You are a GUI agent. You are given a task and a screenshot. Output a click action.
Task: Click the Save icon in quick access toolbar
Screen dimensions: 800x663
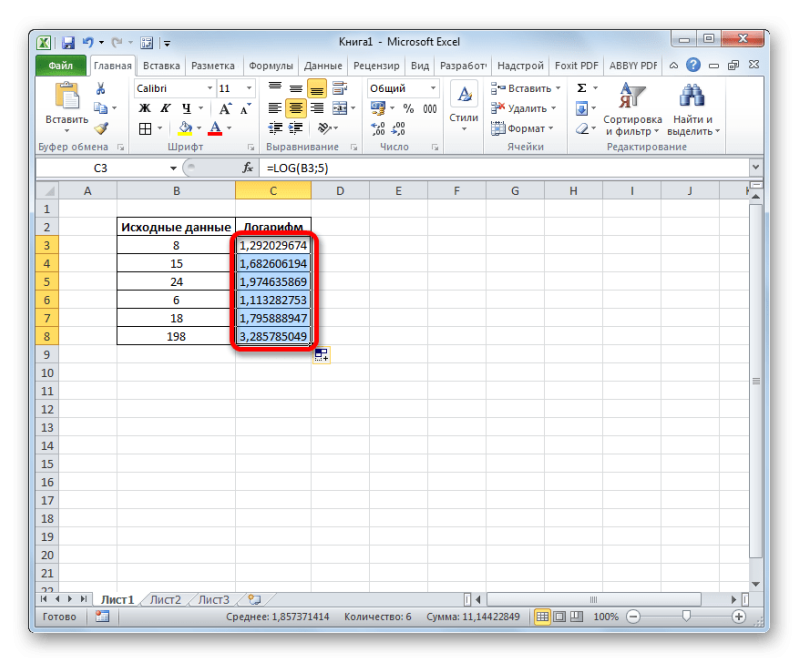click(x=68, y=42)
